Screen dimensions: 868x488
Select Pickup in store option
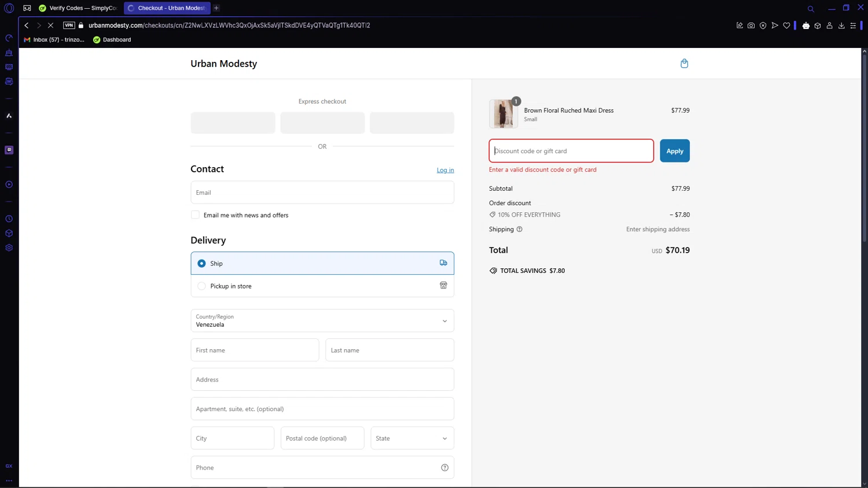point(322,286)
